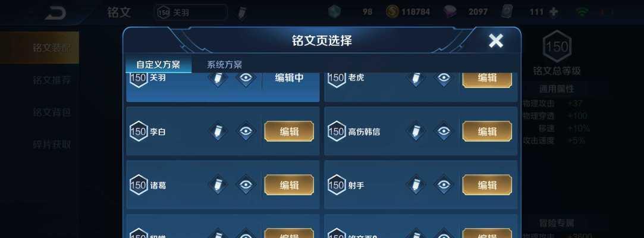Open 铭文推荐 in the left sidebar

coord(52,80)
